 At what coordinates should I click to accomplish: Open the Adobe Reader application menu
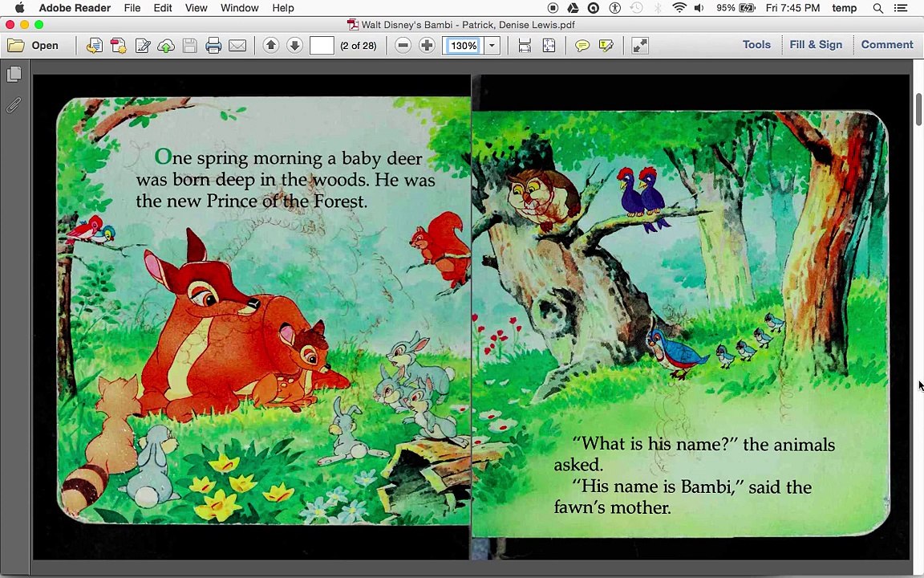75,8
